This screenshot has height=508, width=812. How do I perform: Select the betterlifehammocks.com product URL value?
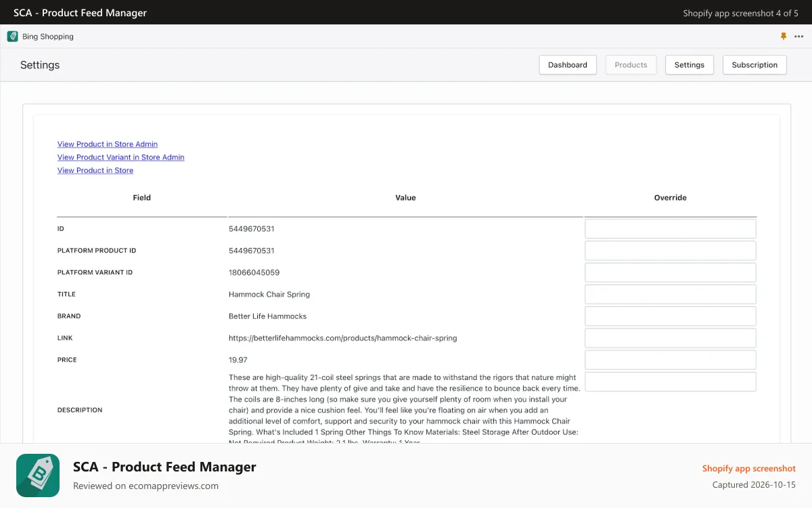point(343,338)
